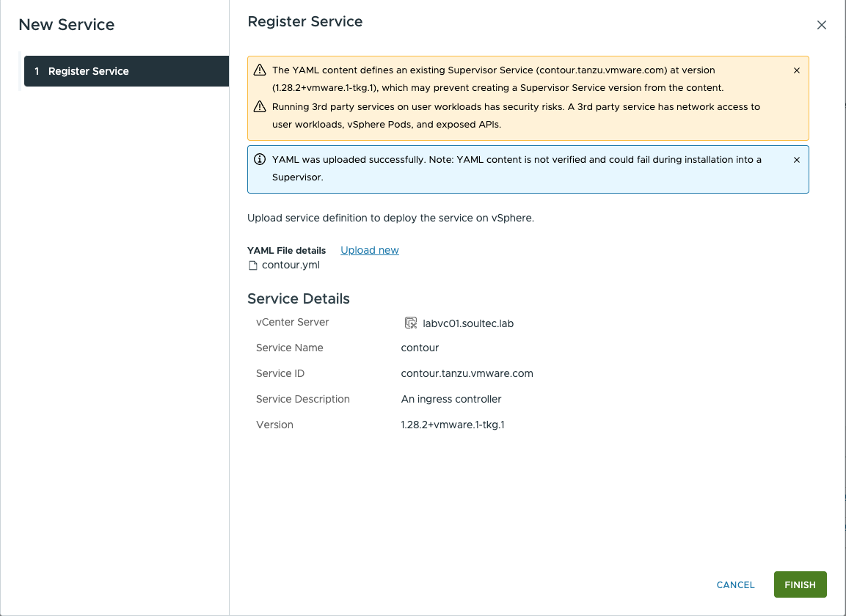Click the FINISH button

pos(800,584)
